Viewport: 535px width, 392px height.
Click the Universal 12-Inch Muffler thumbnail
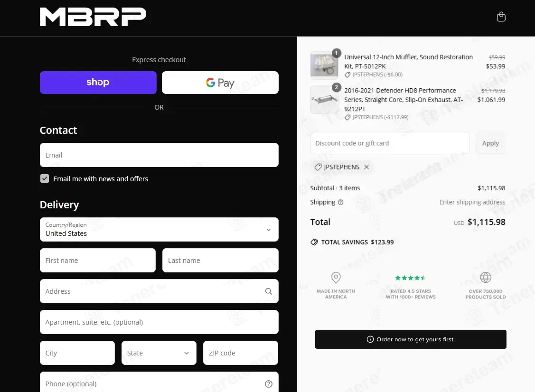[324, 65]
